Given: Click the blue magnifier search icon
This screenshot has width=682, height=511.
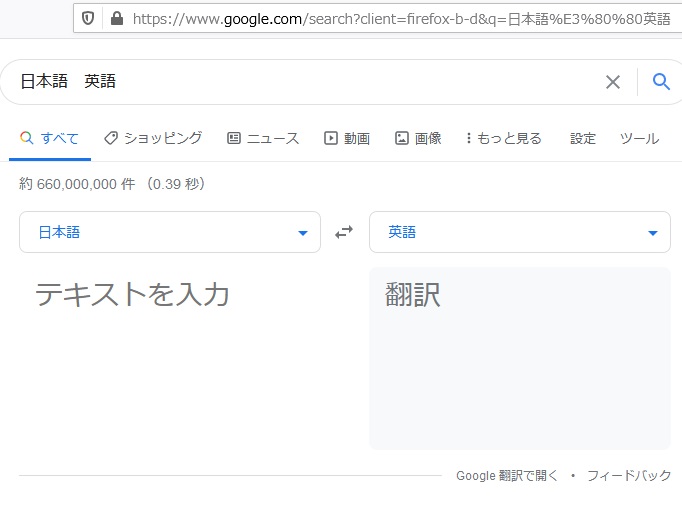Looking at the screenshot, I should [661, 81].
